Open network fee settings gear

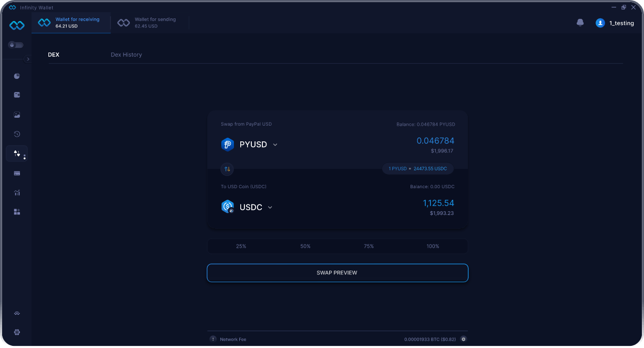point(463,339)
